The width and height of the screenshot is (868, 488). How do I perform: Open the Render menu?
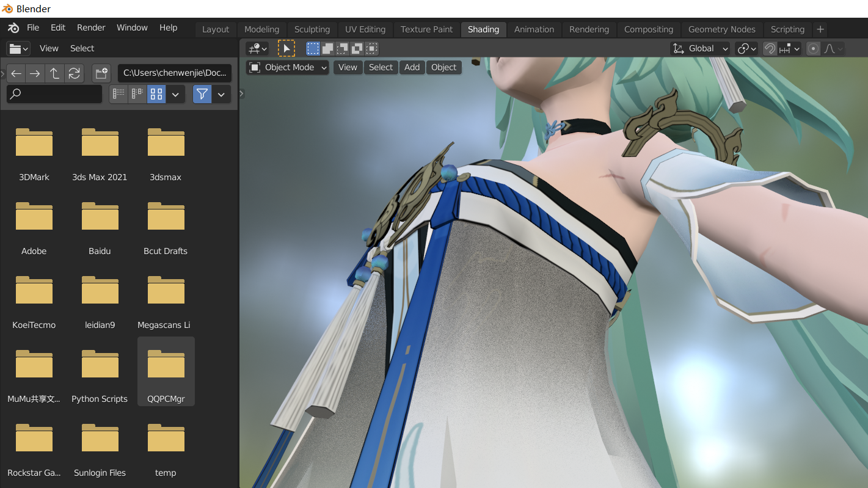[91, 27]
